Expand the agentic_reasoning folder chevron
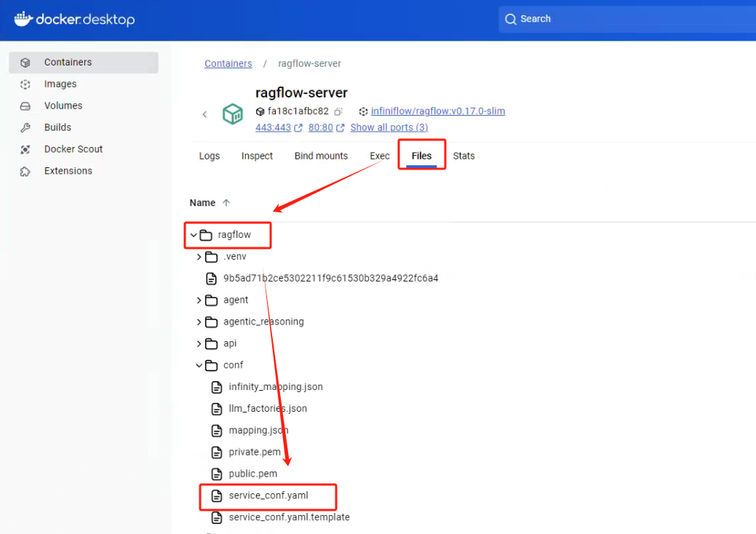Viewport: 756px width, 534px height. click(199, 322)
